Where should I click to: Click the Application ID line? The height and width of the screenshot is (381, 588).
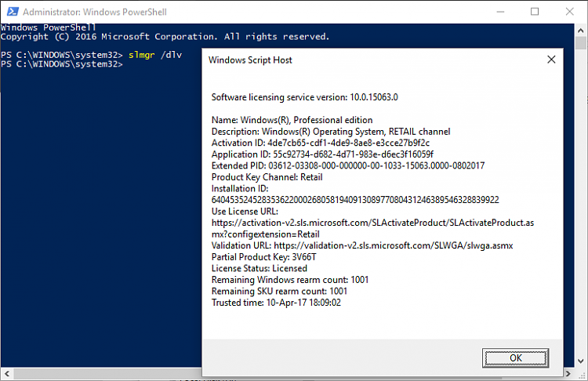pyautogui.click(x=322, y=154)
